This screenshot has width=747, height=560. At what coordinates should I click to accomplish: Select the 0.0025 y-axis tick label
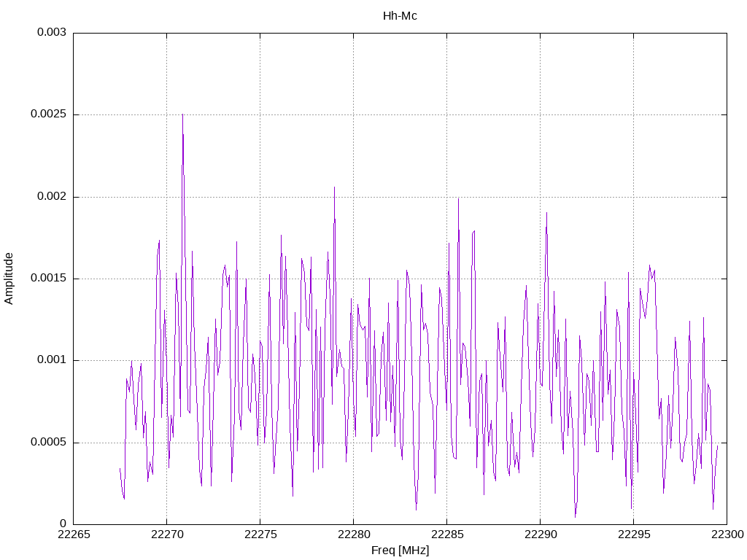click(48, 114)
